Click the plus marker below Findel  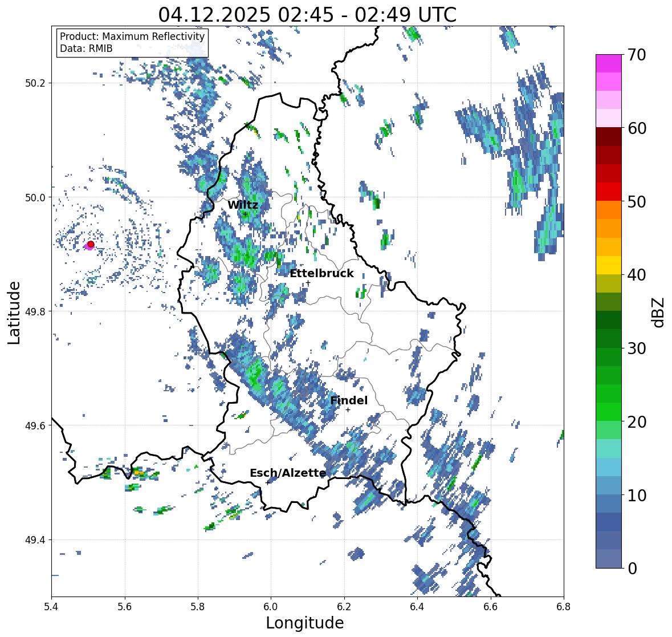coord(348,410)
